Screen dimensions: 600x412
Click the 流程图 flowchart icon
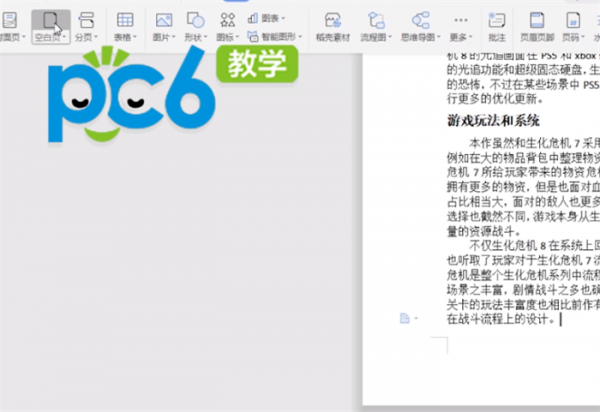(376, 20)
